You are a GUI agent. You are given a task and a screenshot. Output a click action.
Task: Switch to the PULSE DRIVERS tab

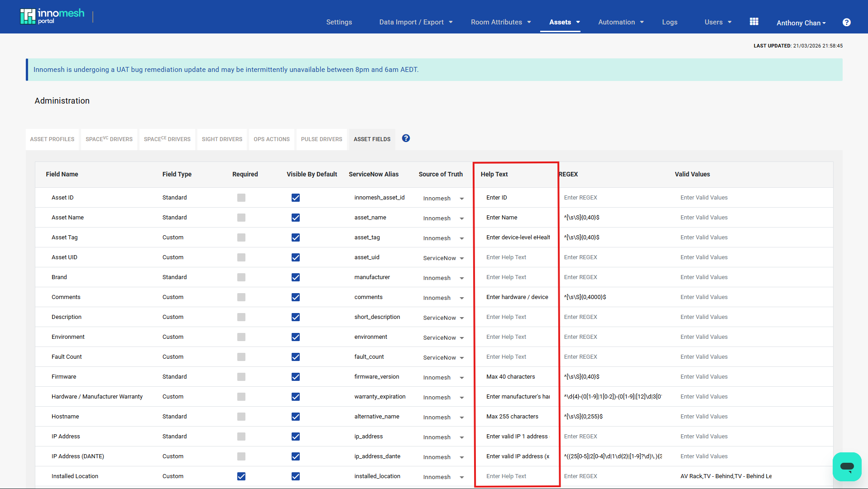(x=321, y=139)
